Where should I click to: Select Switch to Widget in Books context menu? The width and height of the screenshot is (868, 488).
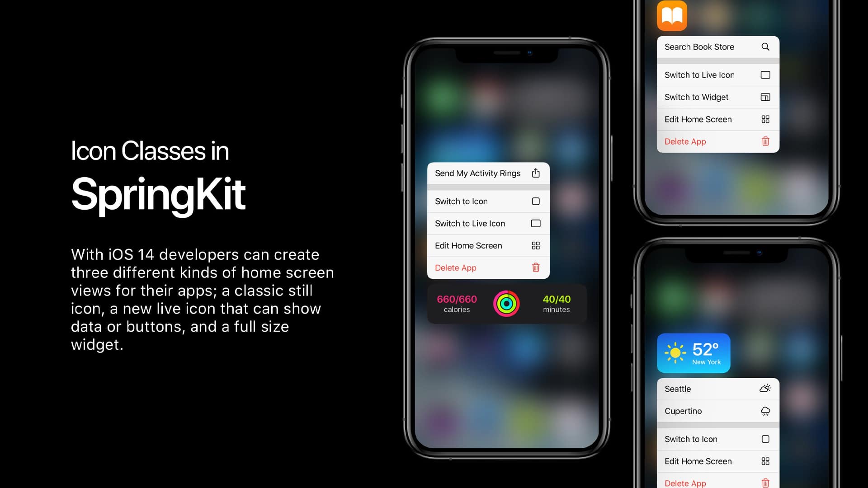(x=715, y=97)
